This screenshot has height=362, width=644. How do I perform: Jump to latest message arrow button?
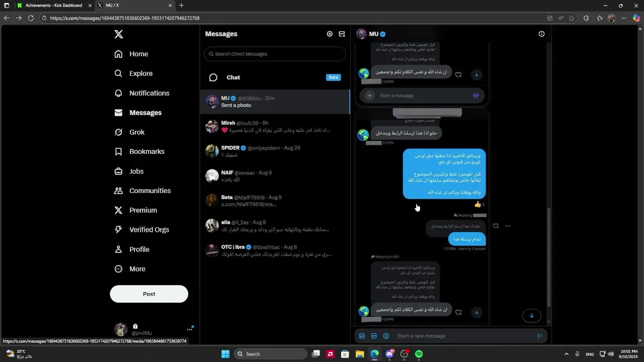click(x=532, y=316)
